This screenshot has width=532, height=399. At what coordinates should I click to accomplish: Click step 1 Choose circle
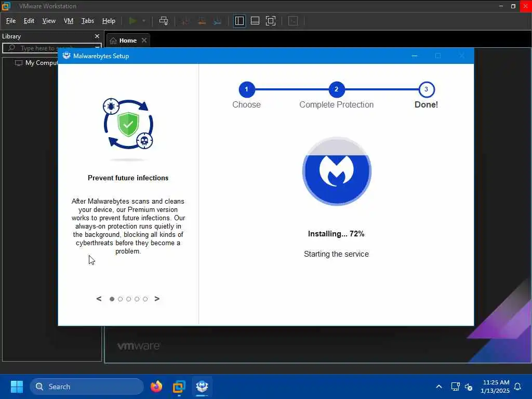coord(247,89)
